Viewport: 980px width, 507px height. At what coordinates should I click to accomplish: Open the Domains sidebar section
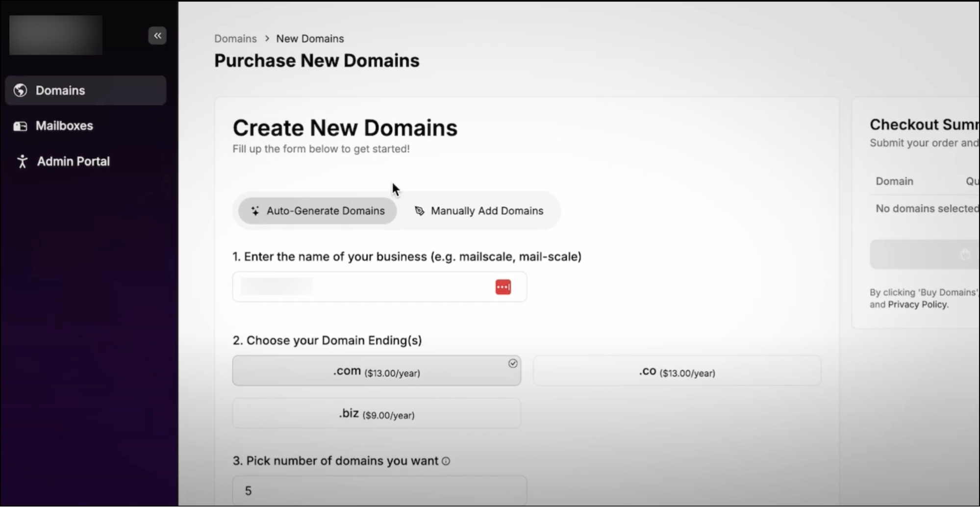click(x=86, y=90)
